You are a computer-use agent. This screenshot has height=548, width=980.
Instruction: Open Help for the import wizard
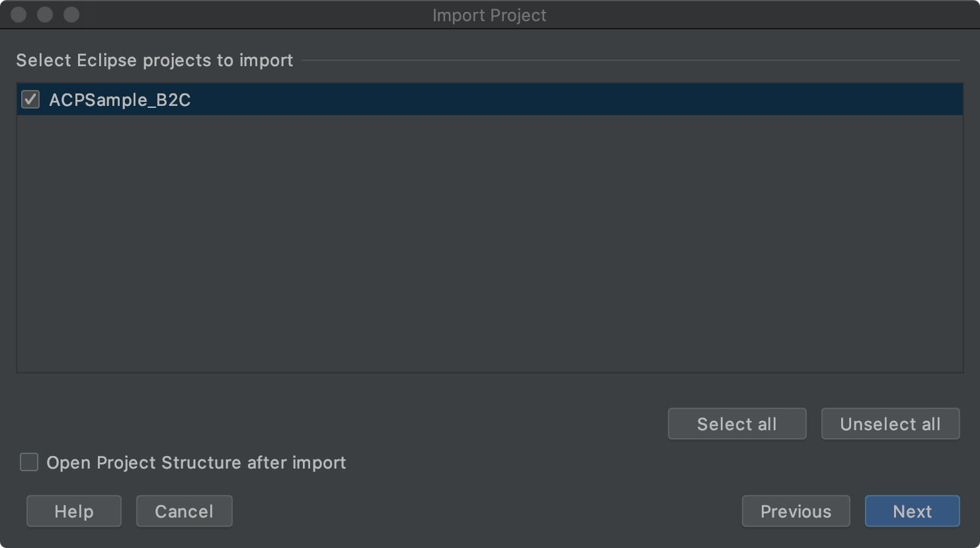pos(74,511)
